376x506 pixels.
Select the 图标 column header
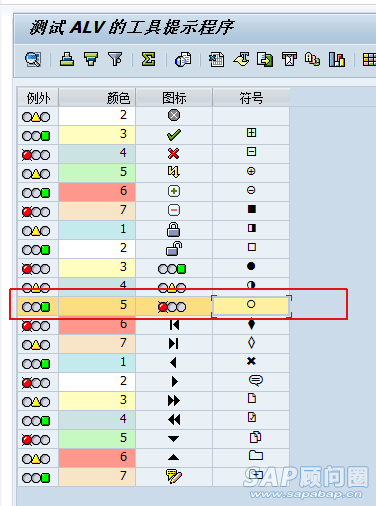click(174, 98)
